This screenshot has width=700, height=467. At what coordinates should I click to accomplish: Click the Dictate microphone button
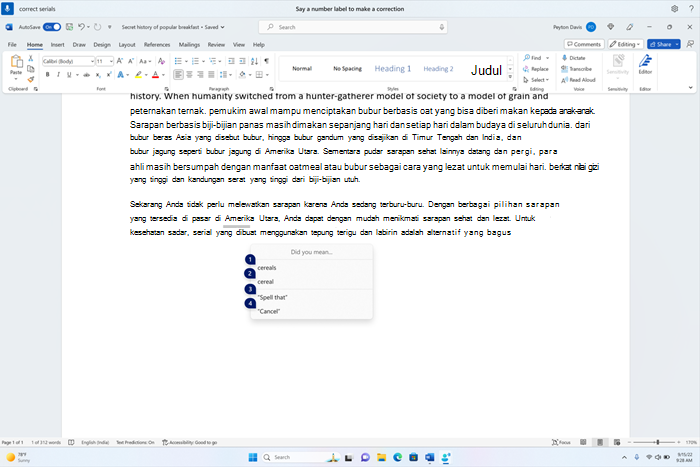(574, 58)
